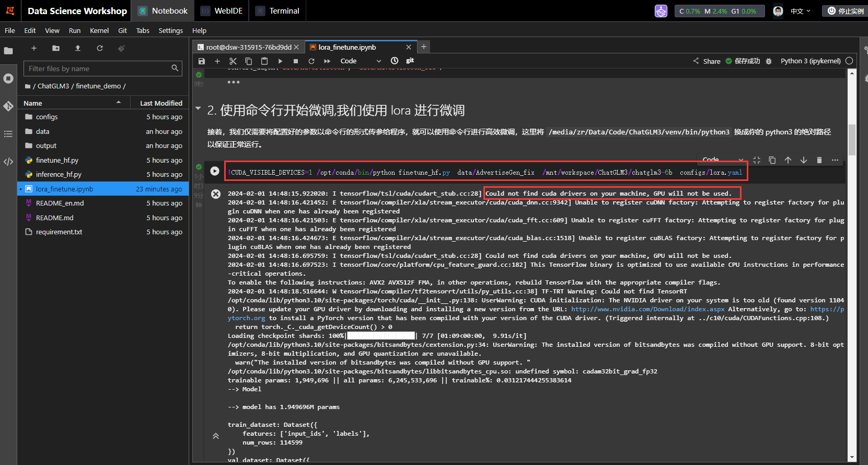
Task: Sort files by the Name column
Action: pyautogui.click(x=73, y=103)
